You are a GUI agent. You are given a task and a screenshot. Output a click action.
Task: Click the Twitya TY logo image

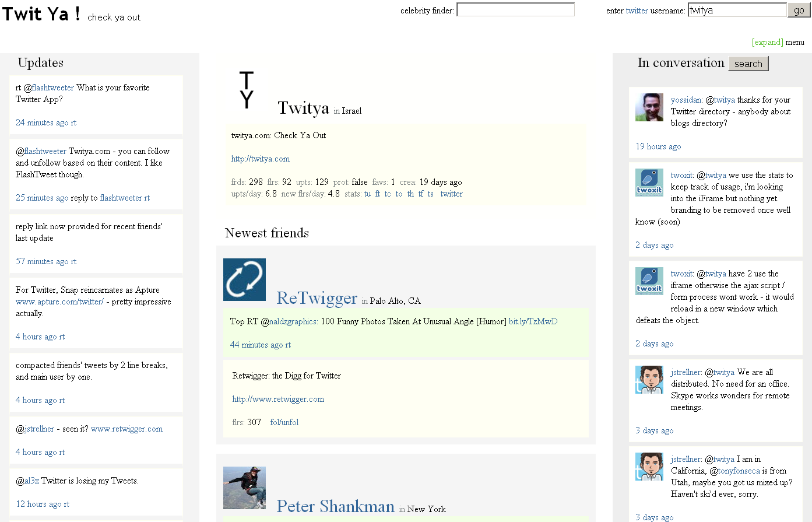point(247,90)
